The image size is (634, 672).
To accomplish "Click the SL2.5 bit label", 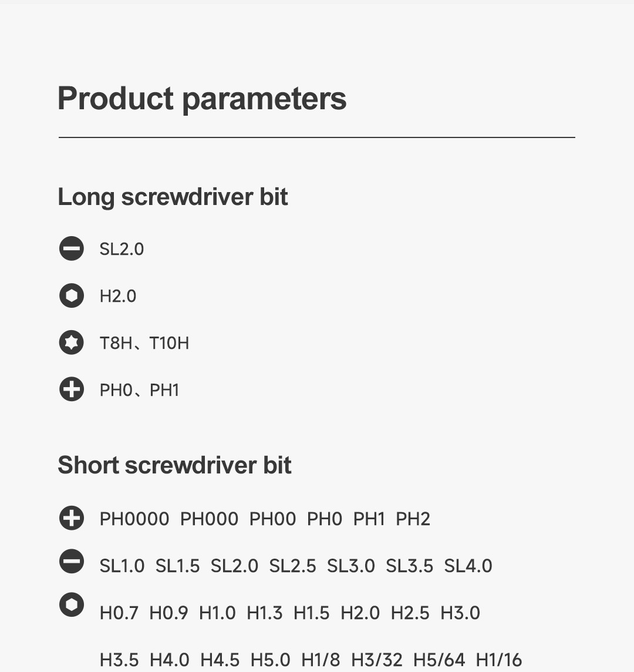I will [x=292, y=566].
